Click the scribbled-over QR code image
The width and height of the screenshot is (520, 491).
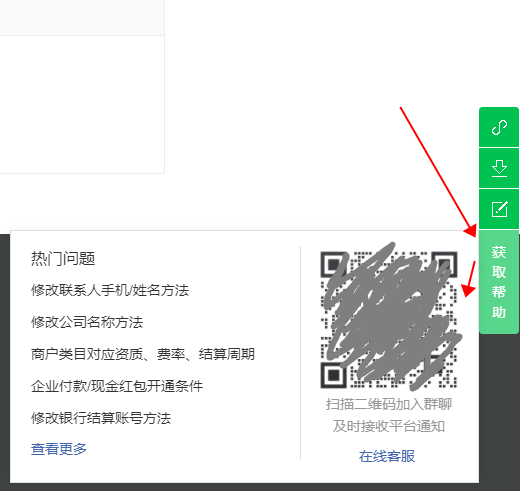click(x=389, y=320)
